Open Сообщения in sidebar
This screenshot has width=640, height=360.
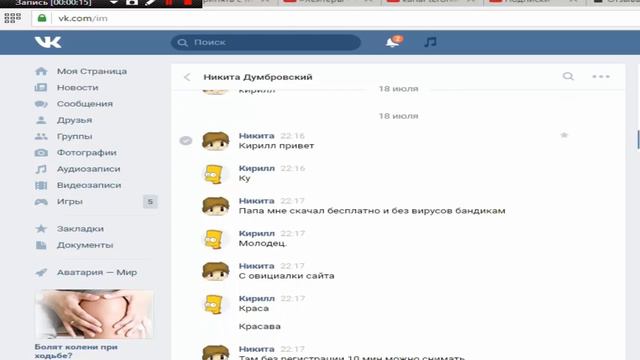[84, 104]
